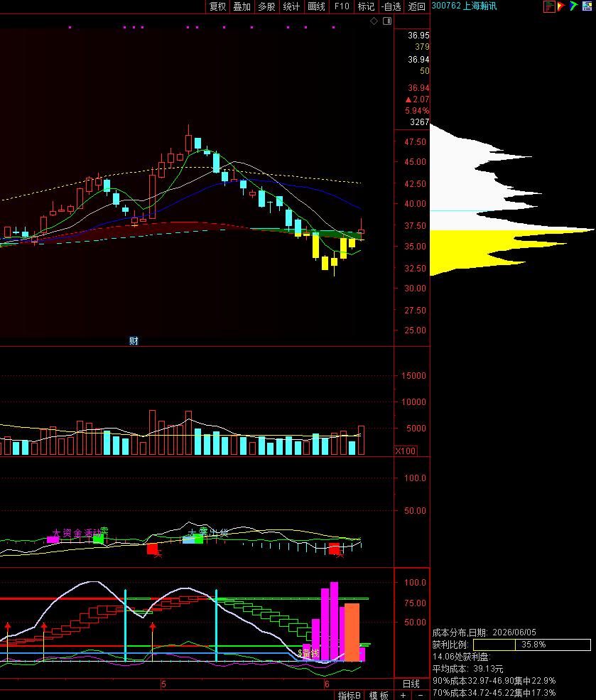Toggle the side panel layout icon
The height and width of the screenshot is (700, 596).
point(387,21)
